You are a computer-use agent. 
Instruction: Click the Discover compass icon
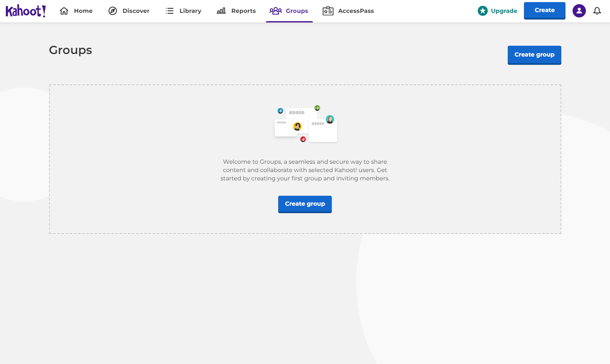(x=113, y=11)
